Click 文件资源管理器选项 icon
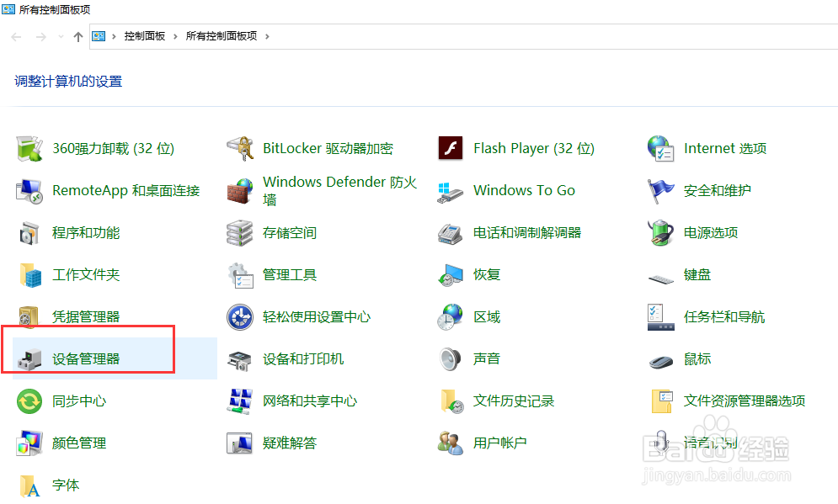The width and height of the screenshot is (838, 504). 662,401
